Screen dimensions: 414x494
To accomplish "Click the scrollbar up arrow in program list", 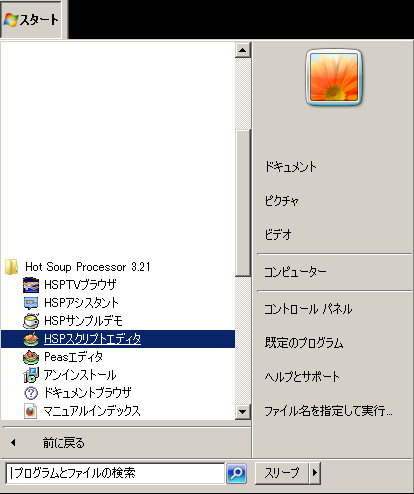I will coord(243,50).
